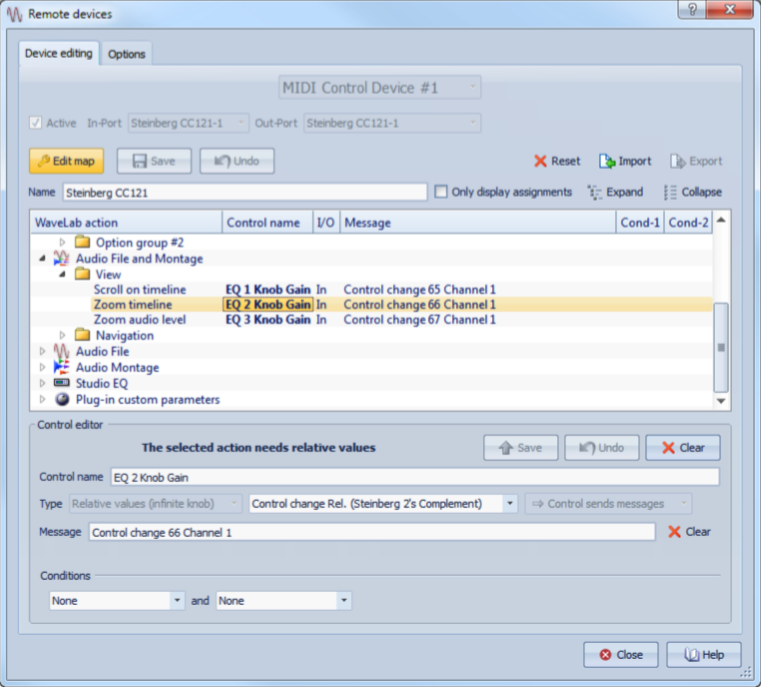Collapse all tree items

(693, 192)
